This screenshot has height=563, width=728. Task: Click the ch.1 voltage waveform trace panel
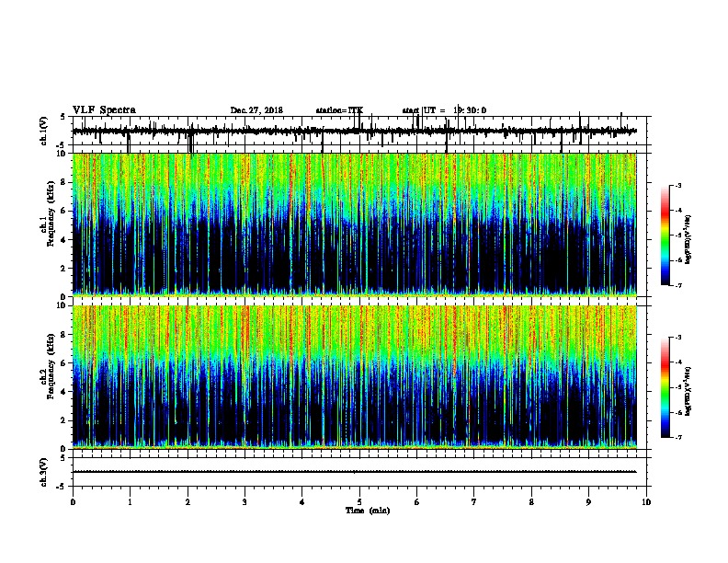(x=361, y=131)
